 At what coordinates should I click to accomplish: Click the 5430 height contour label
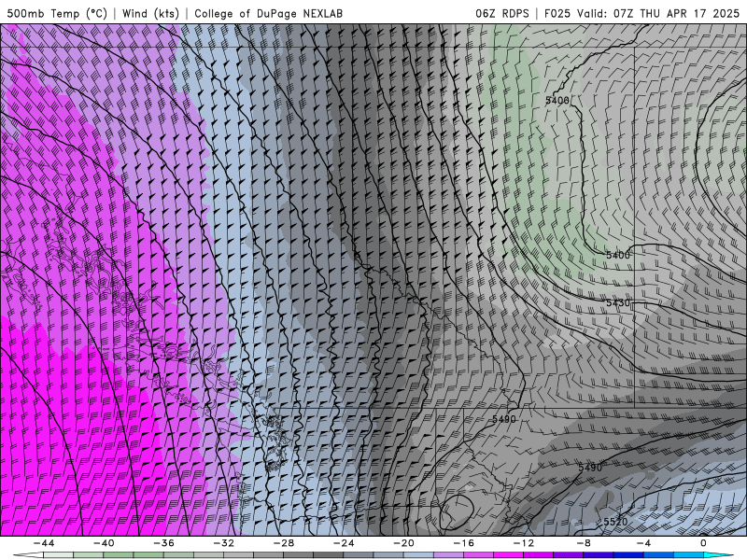click(x=618, y=302)
